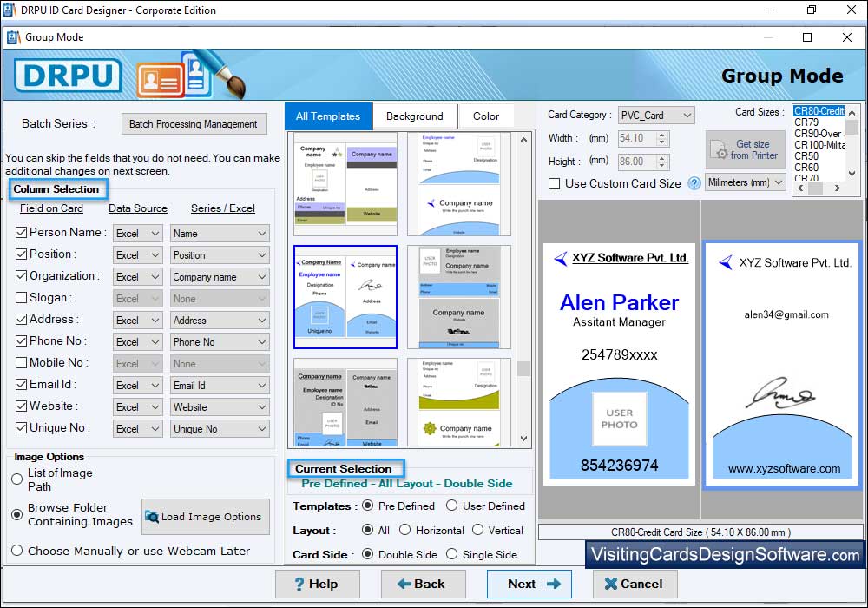Uncheck the Person Name checkbox

tap(21, 233)
